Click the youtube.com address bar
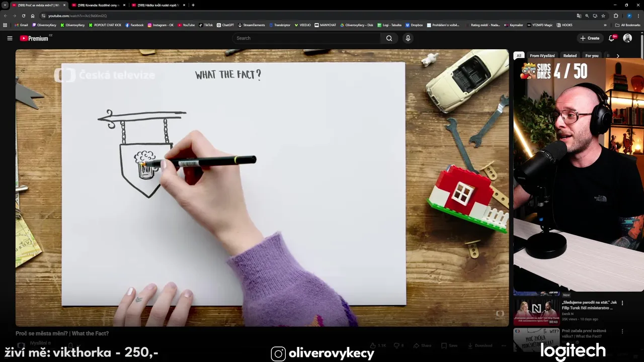Screen dimensions: 644x362 302,16
